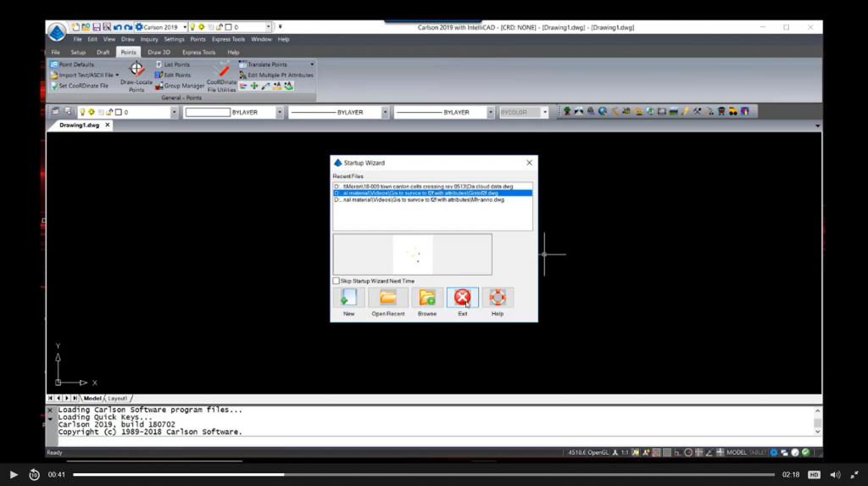Click the Save icon in quick access toolbar
The height and width of the screenshot is (486, 868).
(97, 26)
